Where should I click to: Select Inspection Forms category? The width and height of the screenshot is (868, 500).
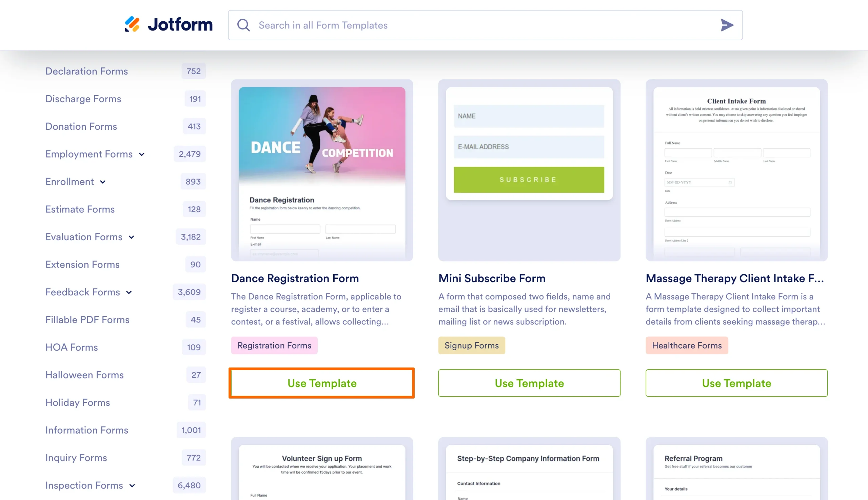click(x=84, y=485)
